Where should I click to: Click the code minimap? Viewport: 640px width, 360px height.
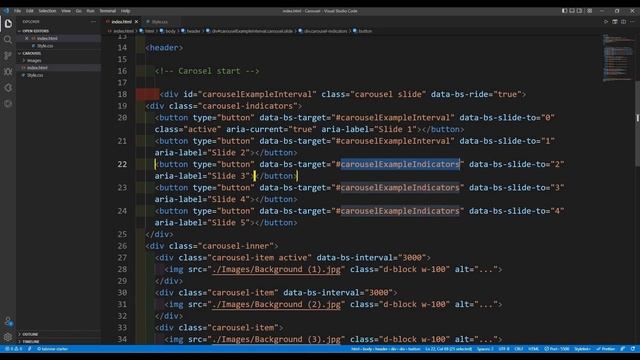coord(618,57)
